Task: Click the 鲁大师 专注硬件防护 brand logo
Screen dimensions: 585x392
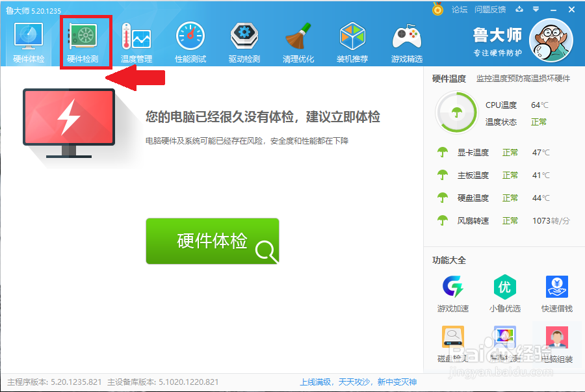Action: (497, 42)
